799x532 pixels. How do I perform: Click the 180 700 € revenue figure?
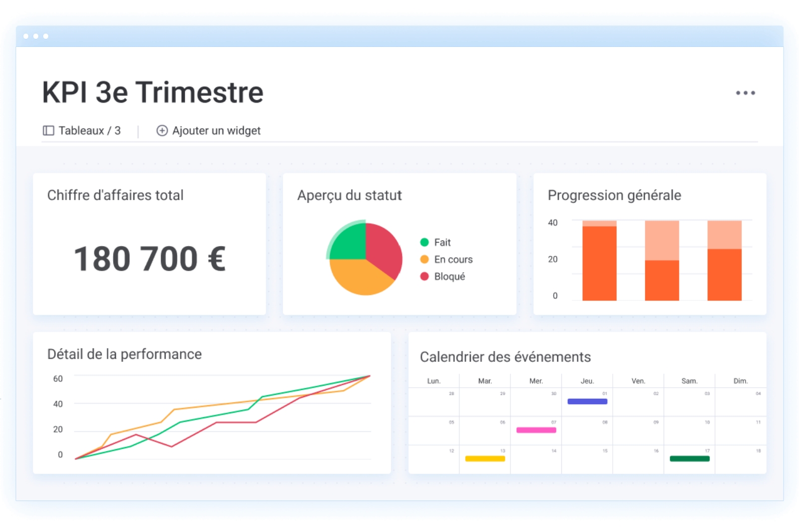click(150, 259)
